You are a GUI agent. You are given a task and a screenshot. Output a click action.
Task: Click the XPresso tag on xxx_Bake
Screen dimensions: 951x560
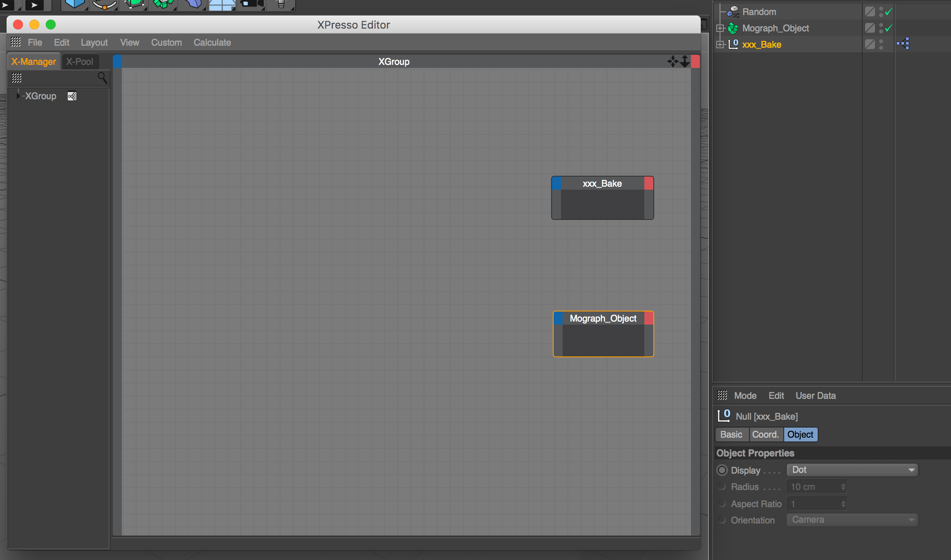pyautogui.click(x=903, y=44)
